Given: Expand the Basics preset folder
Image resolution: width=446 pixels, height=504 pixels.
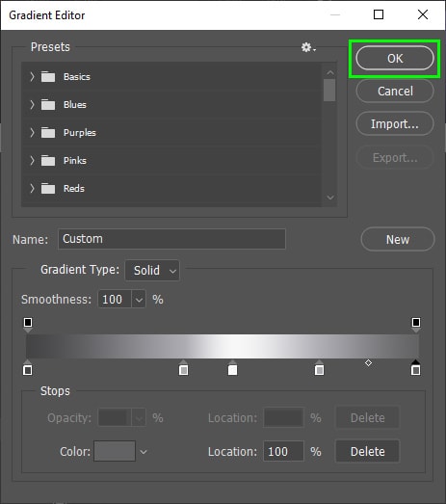Looking at the screenshot, I should [32, 76].
